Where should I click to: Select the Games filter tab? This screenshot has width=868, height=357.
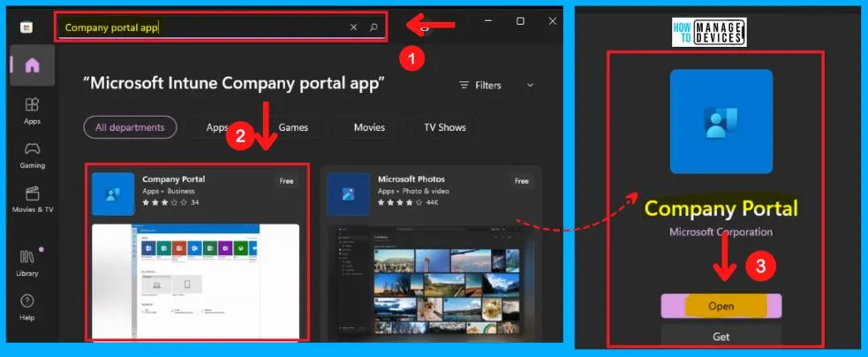tap(293, 127)
